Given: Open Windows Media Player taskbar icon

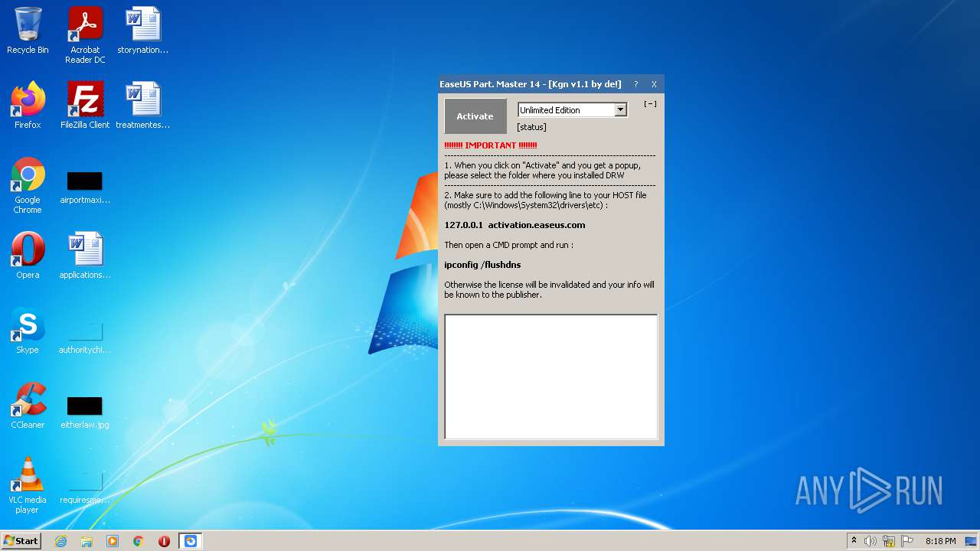Looking at the screenshot, I should 113,541.
